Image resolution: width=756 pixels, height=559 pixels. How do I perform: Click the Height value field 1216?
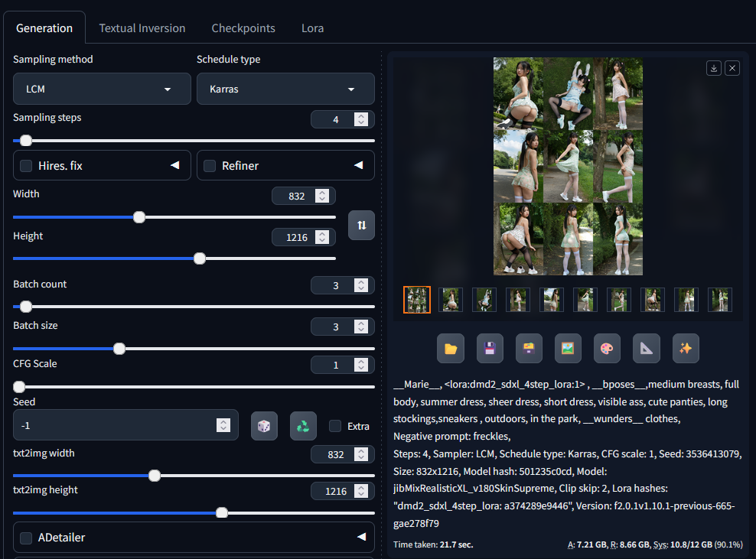[303, 237]
